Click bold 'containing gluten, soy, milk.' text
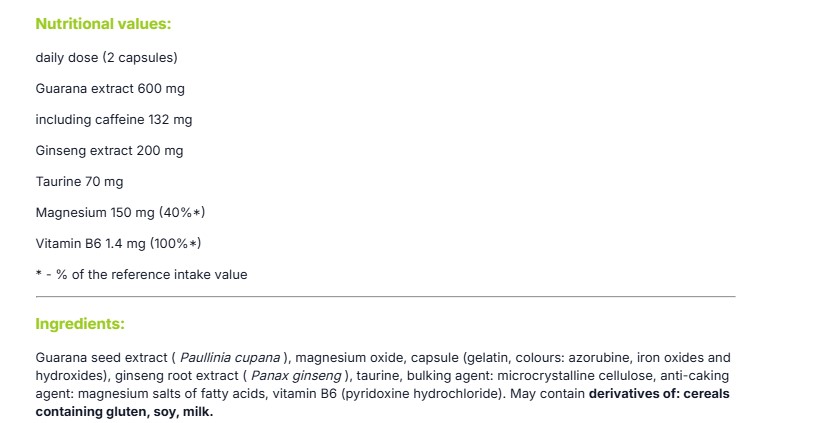831x423 pixels. tap(124, 412)
